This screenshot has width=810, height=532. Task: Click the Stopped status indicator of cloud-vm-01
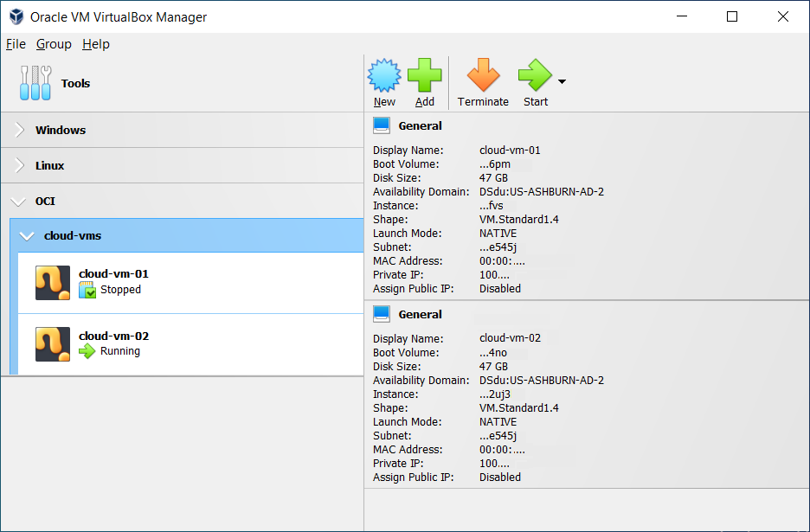click(x=89, y=290)
